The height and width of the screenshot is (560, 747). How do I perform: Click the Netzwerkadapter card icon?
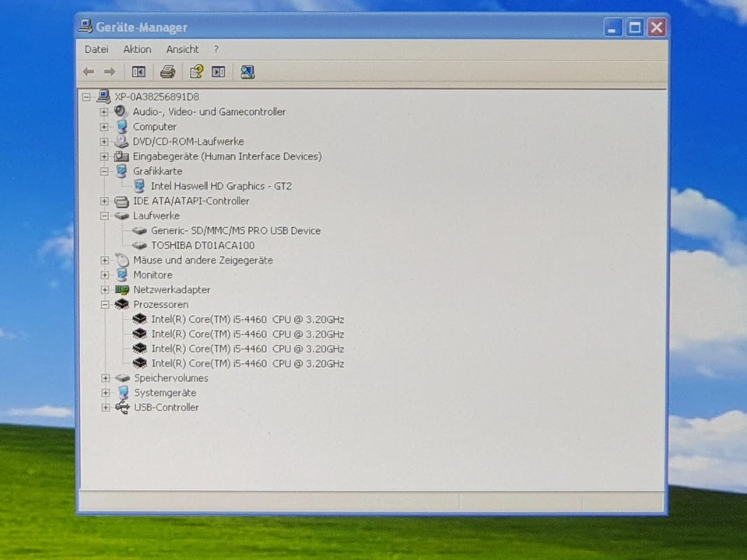pyautogui.click(x=122, y=289)
